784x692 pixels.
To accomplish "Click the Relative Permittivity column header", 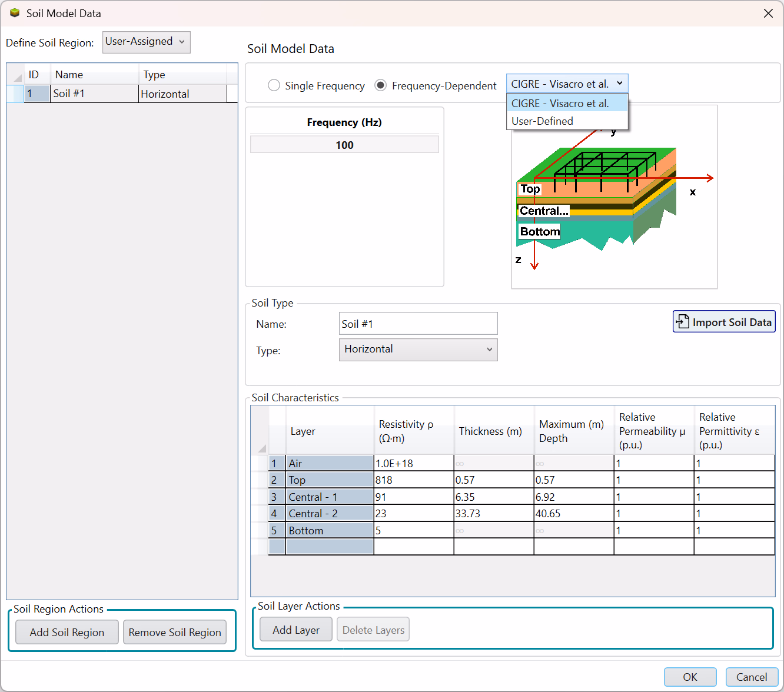I will point(735,431).
